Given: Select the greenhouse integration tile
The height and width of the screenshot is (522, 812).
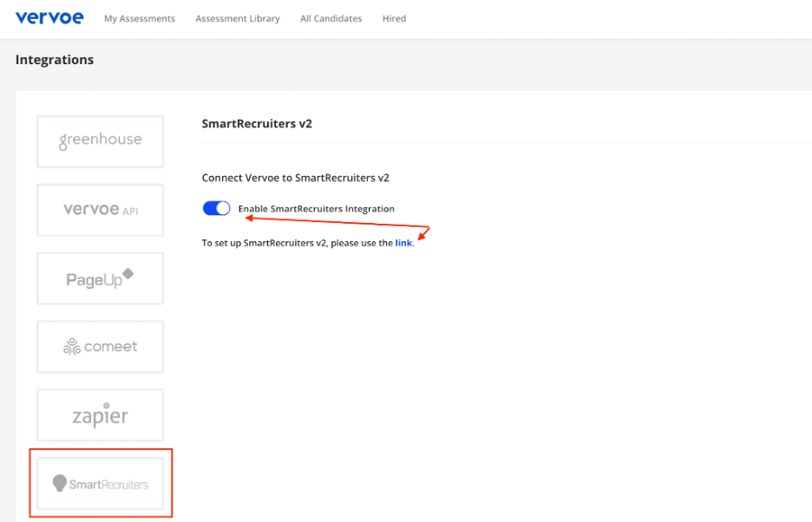Looking at the screenshot, I should click(100, 141).
